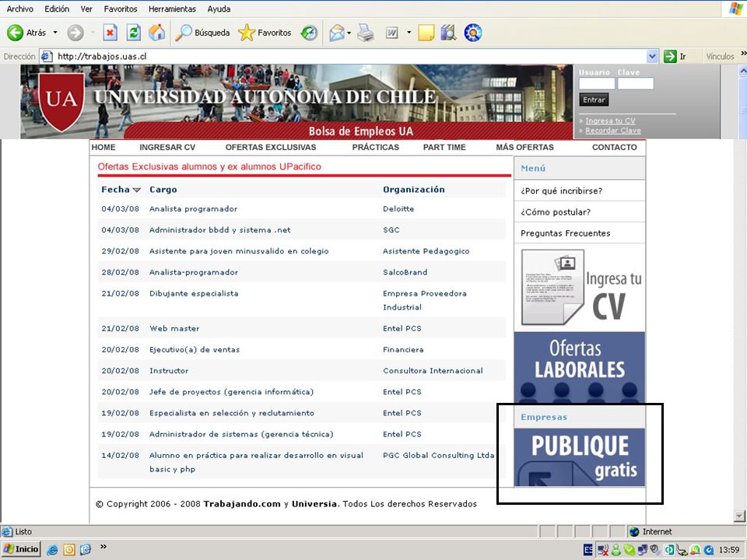Click the grey Forward arrow button
747x560 pixels.
coord(75,33)
